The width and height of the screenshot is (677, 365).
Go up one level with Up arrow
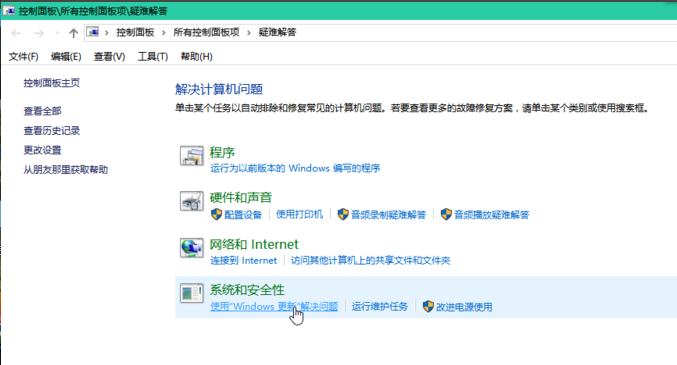pos(73,33)
